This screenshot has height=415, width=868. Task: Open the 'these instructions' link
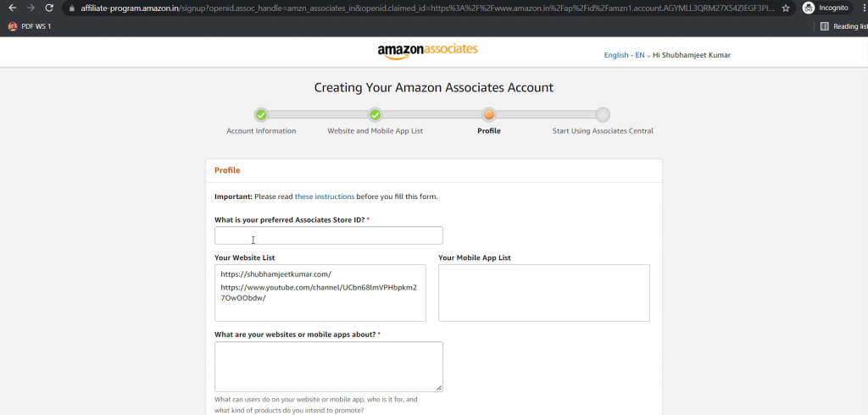pos(325,196)
